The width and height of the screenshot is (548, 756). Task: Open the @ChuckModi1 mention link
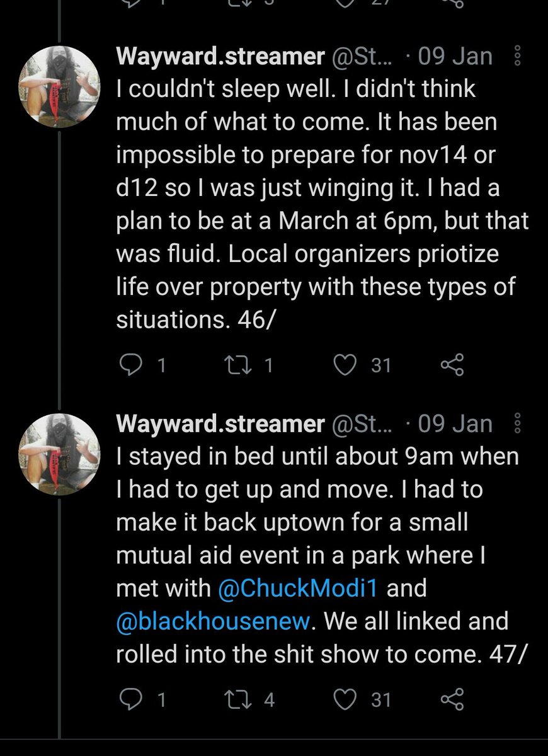click(297, 589)
